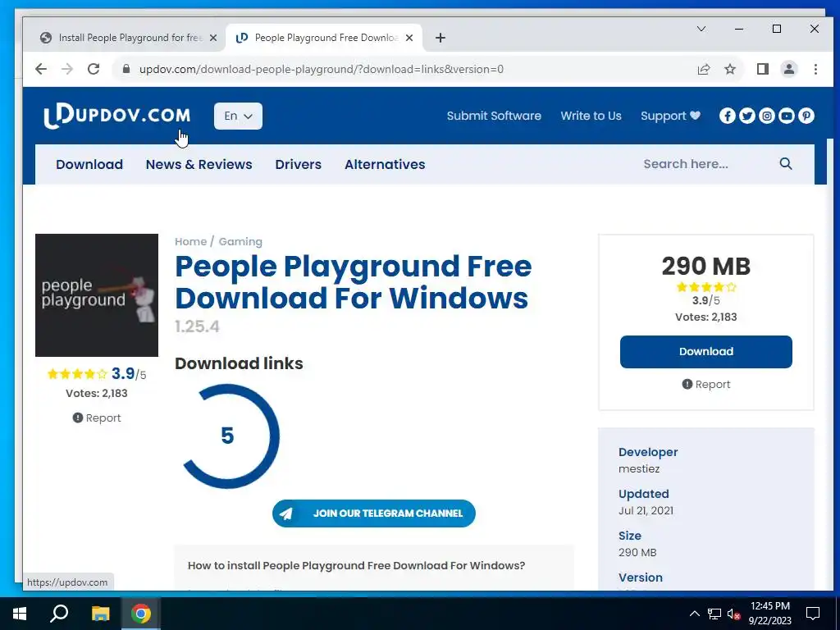
Task: Open Chrome three-dot menu
Action: (815, 69)
